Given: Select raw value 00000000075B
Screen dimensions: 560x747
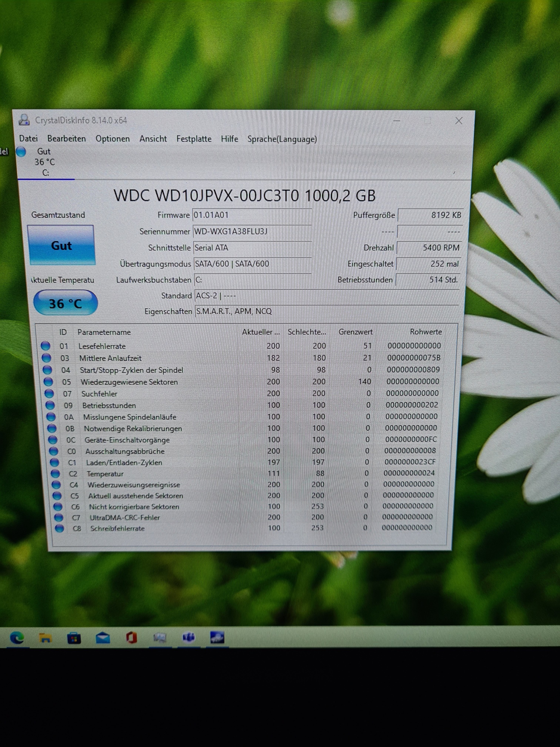Looking at the screenshot, I should click(414, 358).
